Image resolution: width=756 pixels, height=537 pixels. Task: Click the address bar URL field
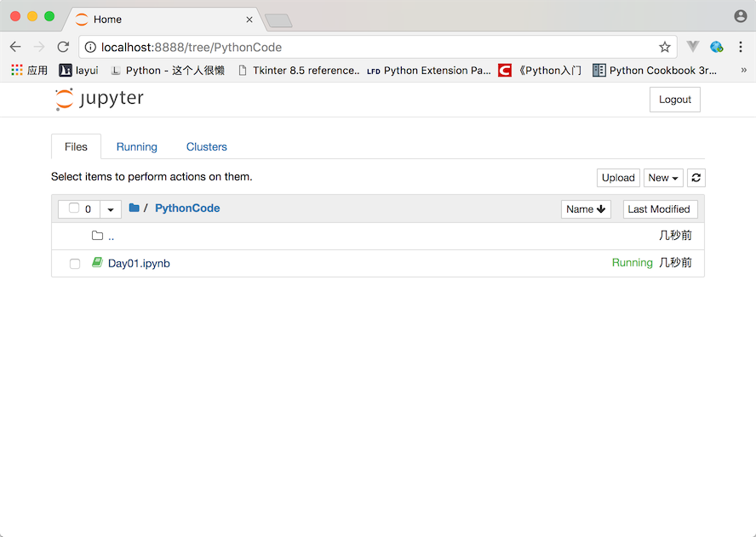click(x=375, y=47)
